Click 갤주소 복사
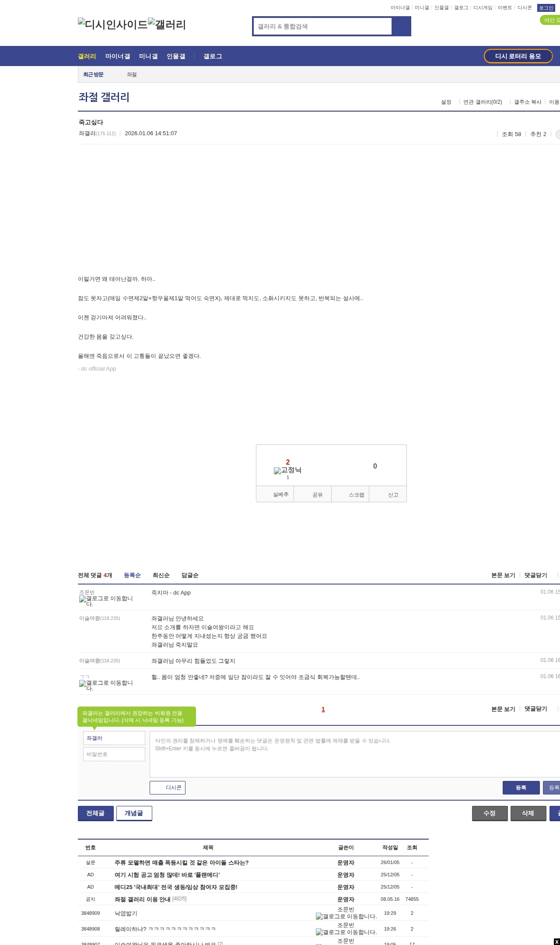Image resolution: width=560 pixels, height=945 pixels. point(528,102)
